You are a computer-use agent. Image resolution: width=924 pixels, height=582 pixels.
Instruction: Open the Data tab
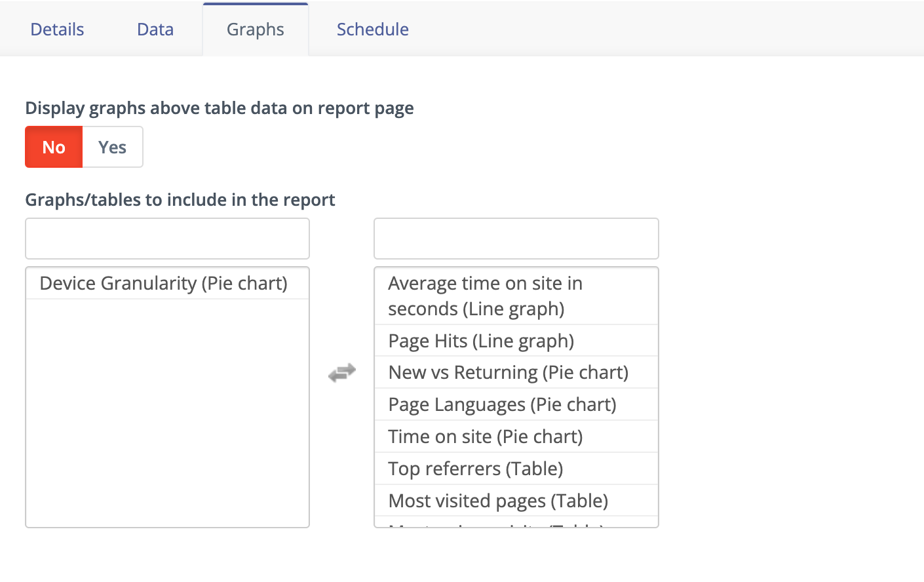point(155,29)
